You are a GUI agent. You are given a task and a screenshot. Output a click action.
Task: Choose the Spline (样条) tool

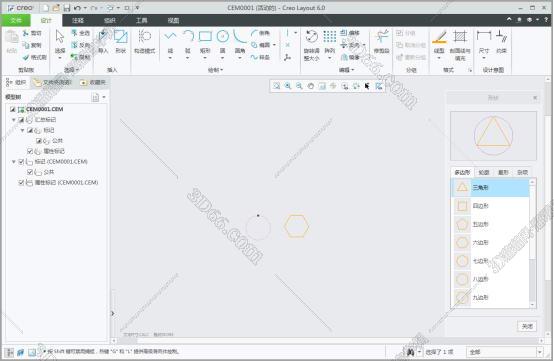[x=260, y=57]
